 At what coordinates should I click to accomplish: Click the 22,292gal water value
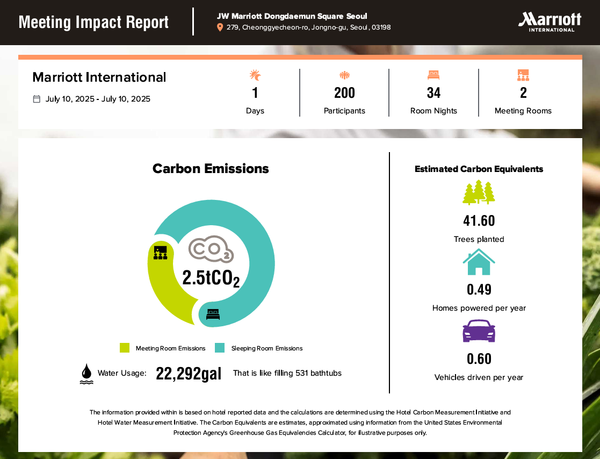pyautogui.click(x=188, y=374)
